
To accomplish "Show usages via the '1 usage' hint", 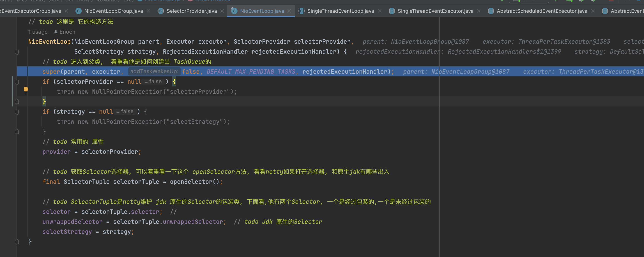I will point(38,32).
